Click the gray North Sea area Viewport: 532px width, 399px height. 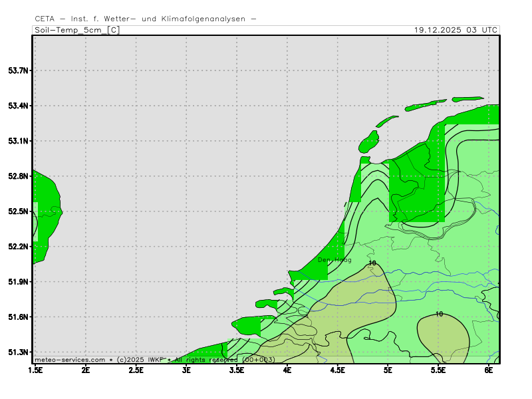coord(199,166)
